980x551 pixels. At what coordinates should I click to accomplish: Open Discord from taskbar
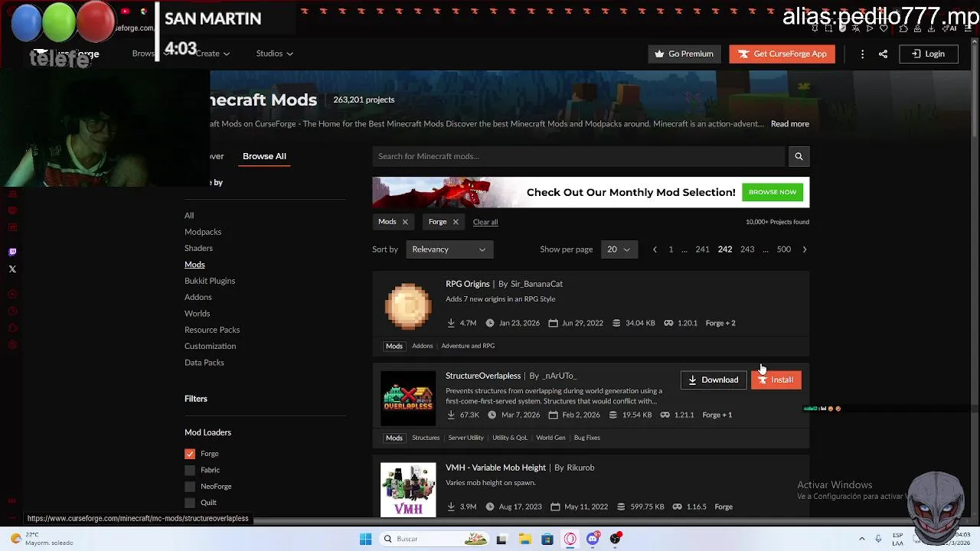point(593,539)
